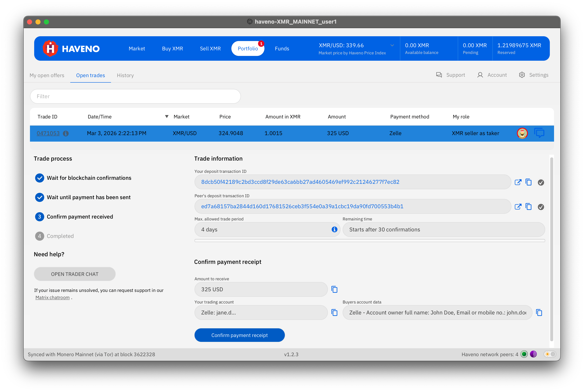This screenshot has height=392, width=584.
Task: Copy your deposit transaction ID
Action: coord(529,182)
